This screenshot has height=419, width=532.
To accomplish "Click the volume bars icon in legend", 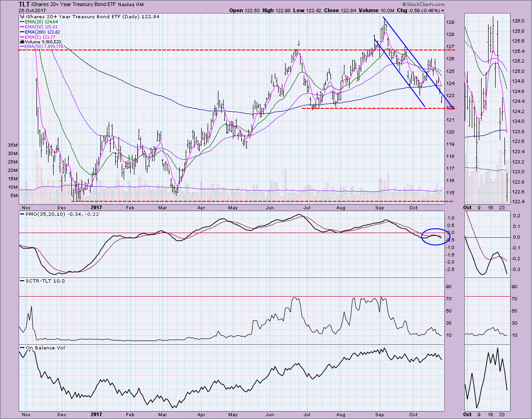I will pos(21,42).
